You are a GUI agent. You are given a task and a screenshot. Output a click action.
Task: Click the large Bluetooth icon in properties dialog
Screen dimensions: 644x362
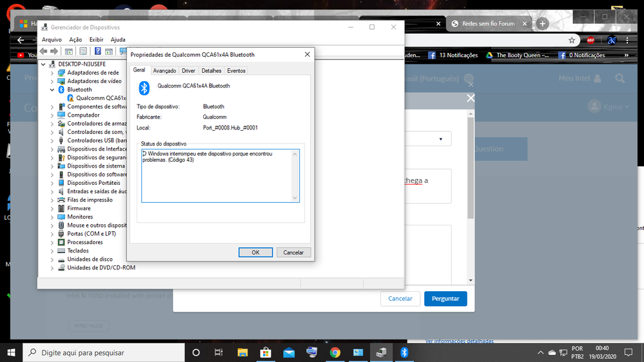(x=144, y=88)
